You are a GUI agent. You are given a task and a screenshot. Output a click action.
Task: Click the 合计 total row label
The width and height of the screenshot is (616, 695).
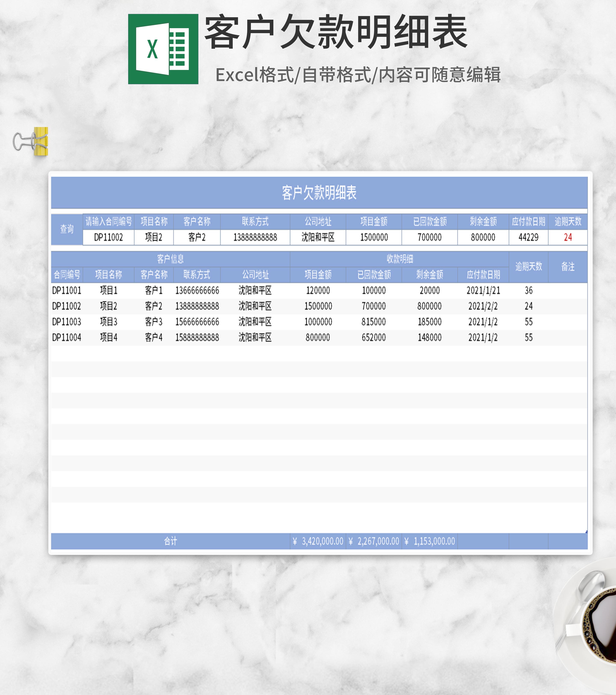170,541
